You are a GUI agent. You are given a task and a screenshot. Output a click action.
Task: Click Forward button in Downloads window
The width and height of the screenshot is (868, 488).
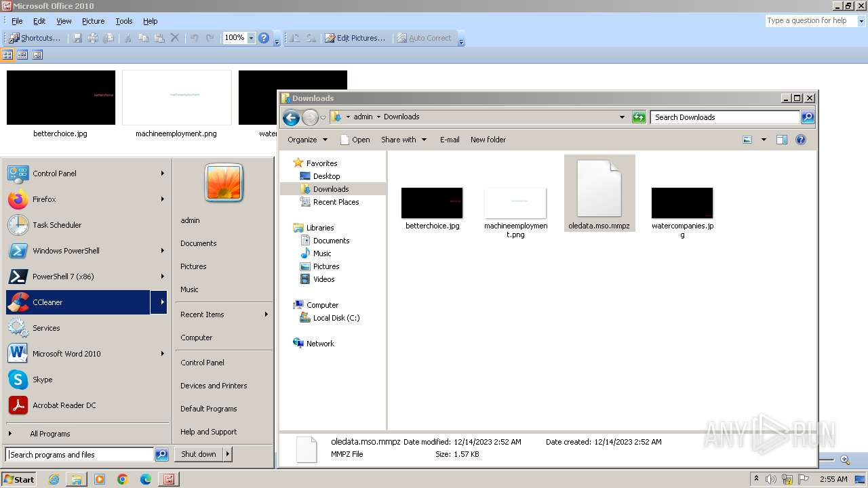[310, 118]
